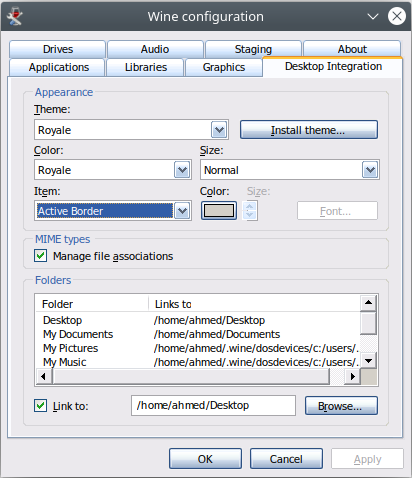Click folder list scroll up arrow
This screenshot has width=412, height=478.
pyautogui.click(x=368, y=303)
